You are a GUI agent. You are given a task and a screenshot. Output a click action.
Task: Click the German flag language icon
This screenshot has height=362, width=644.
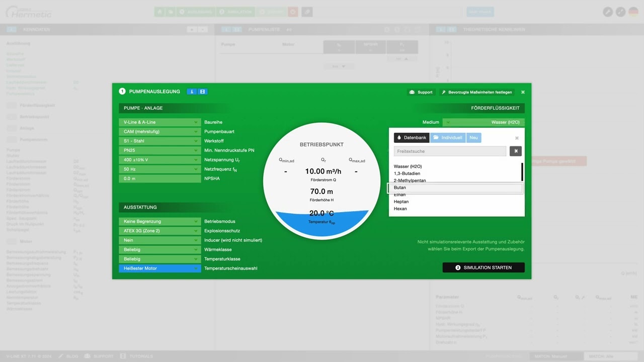633,12
